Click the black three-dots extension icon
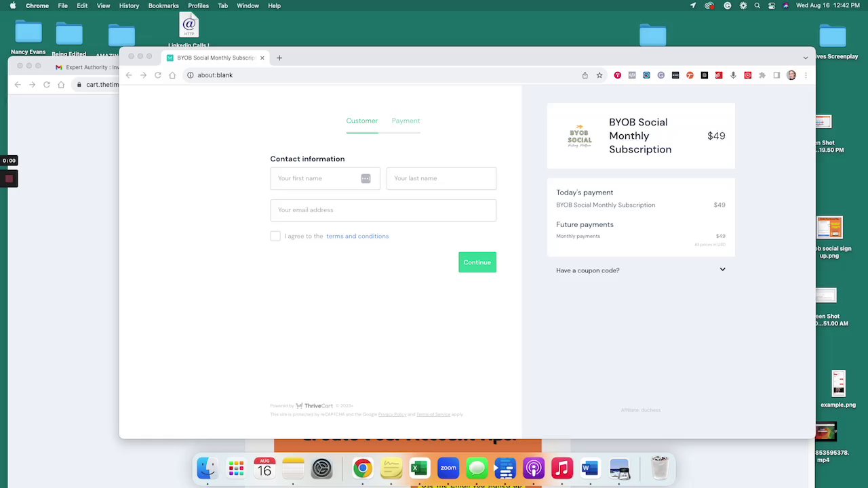Screen dimensions: 868x488 [x=675, y=75]
